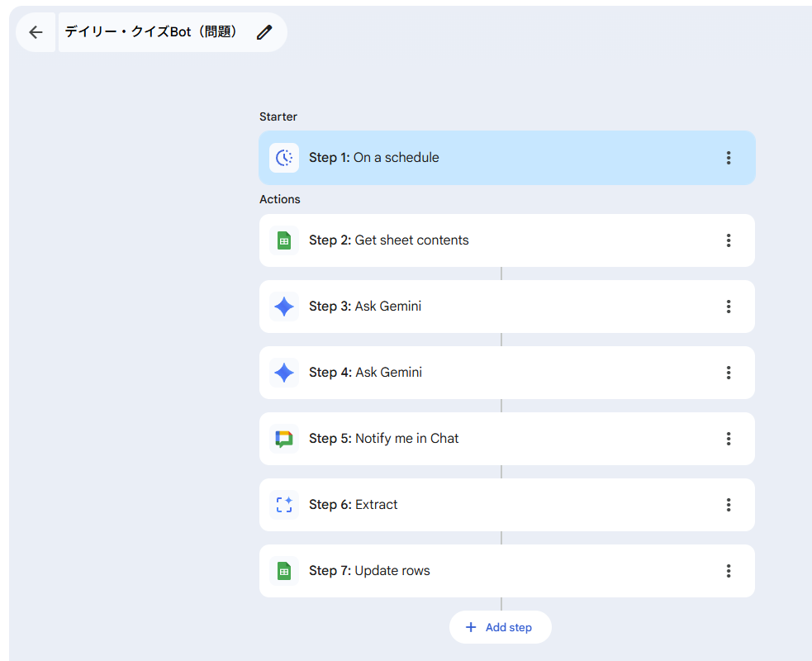
Task: Click the back arrow icon
Action: tap(36, 32)
